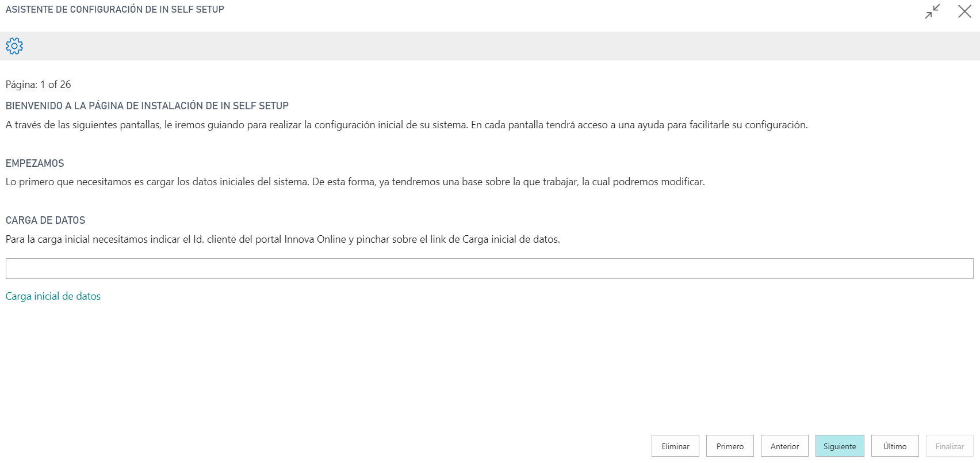Click the Anterior button
Screen dimensions: 980x463
click(784, 446)
